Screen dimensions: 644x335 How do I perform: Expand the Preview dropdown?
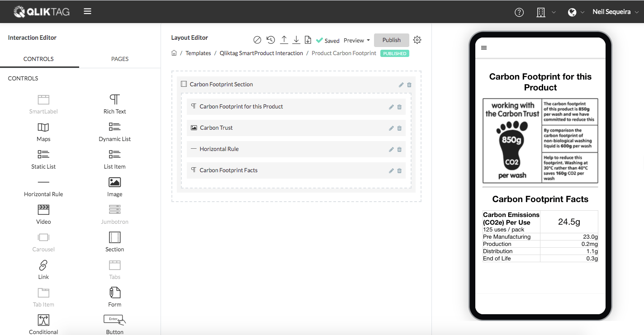pos(357,40)
